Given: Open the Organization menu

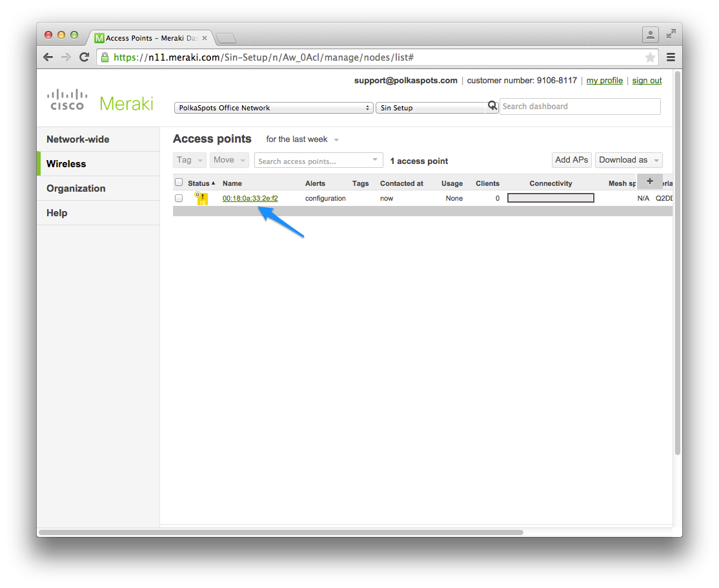Looking at the screenshot, I should click(98, 188).
